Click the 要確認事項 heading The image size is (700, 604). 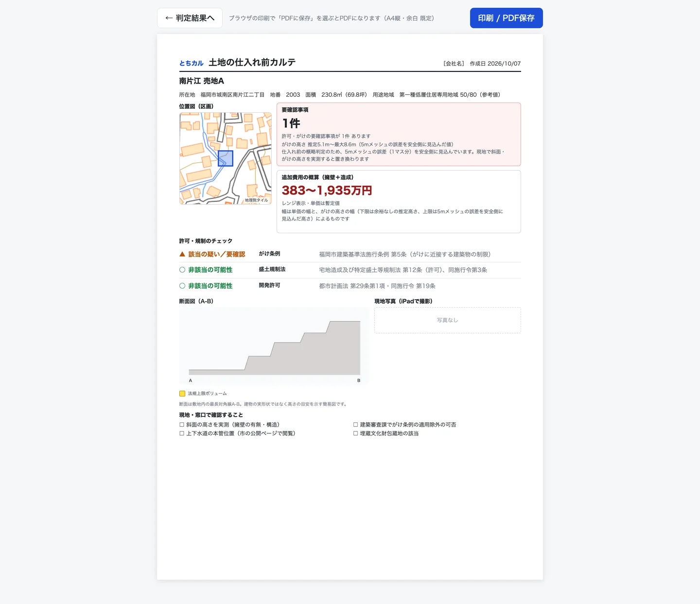295,110
